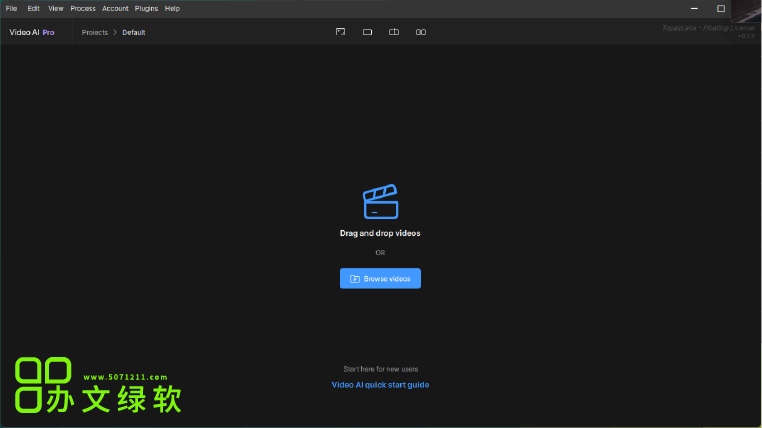Viewport: 762px width, 428px height.
Task: Select the split view layout icon
Action: (x=394, y=32)
